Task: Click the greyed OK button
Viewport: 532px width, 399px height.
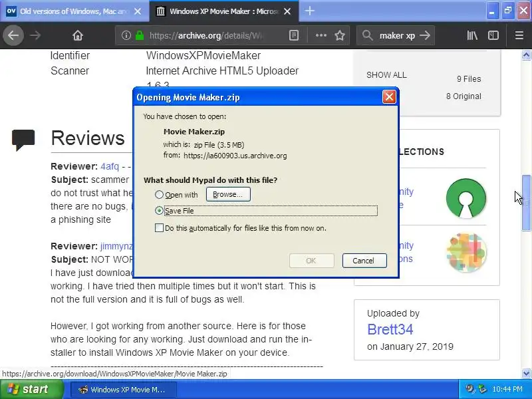Action: (x=311, y=261)
